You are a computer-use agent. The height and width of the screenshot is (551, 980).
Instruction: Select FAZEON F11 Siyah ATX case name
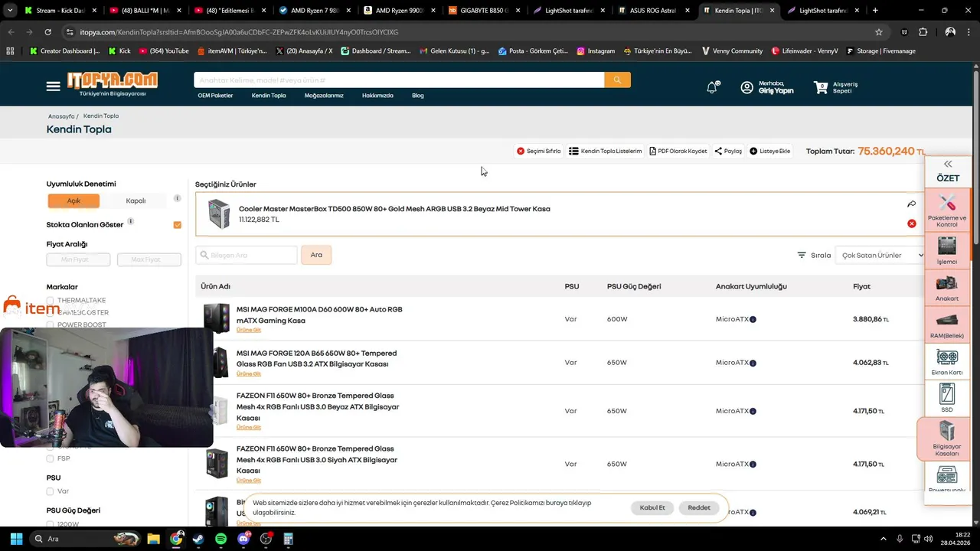click(x=317, y=460)
